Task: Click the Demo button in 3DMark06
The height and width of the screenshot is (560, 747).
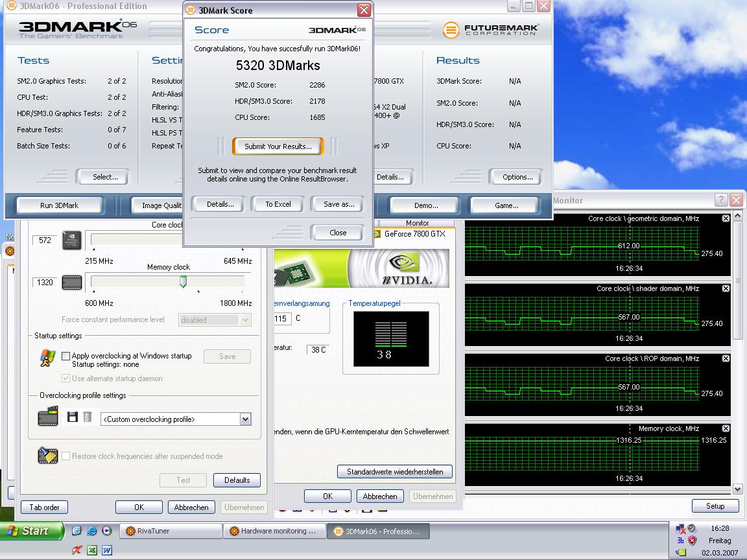Action: [426, 205]
